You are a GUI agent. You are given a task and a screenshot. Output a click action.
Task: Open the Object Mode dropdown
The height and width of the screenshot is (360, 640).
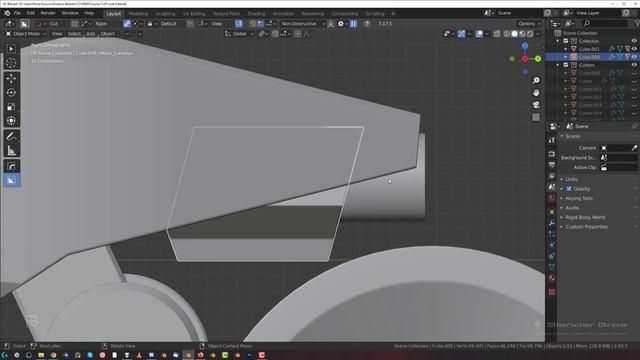26,34
